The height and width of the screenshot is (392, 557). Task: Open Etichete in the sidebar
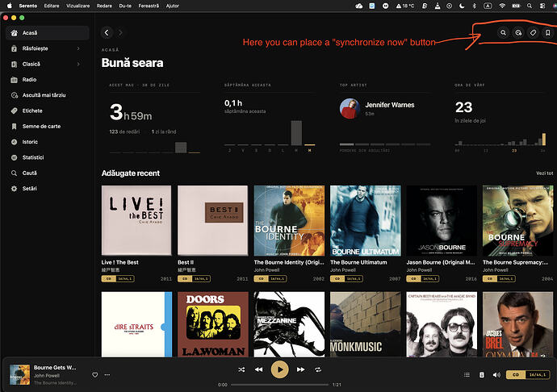point(48,111)
